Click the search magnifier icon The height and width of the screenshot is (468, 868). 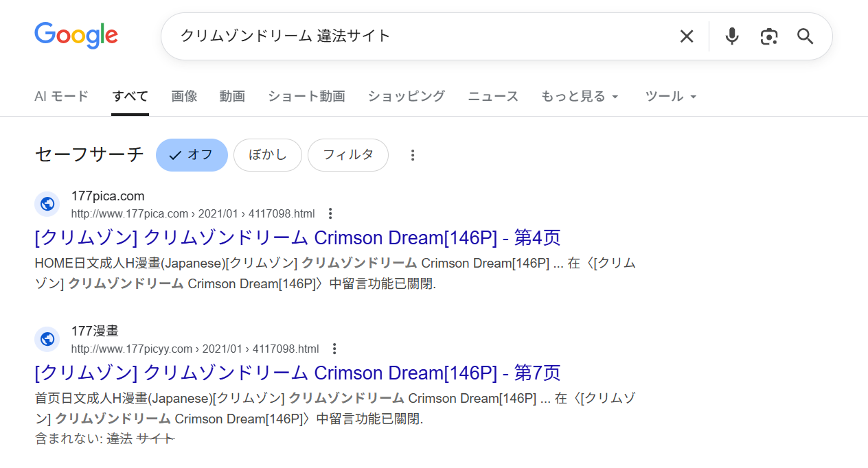point(805,36)
